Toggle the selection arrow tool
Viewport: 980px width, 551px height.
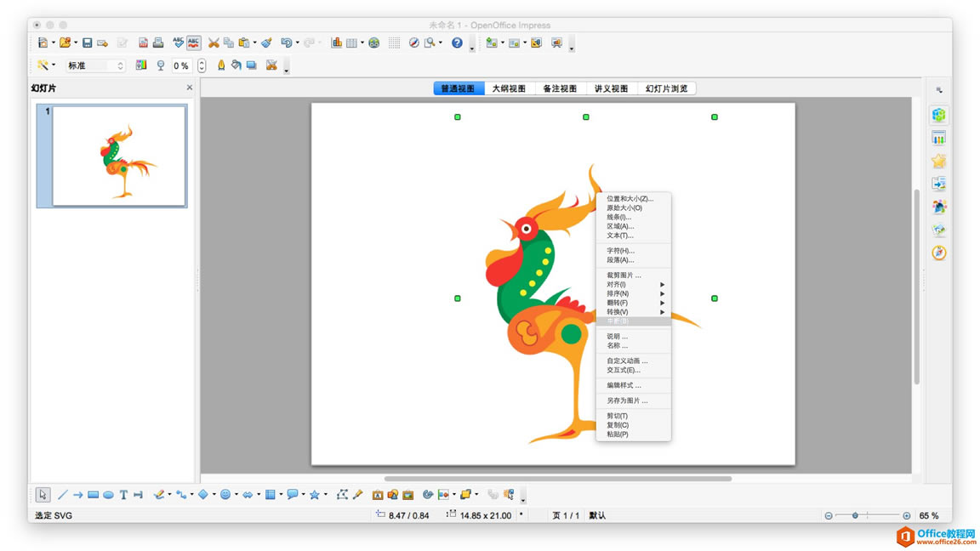coord(42,494)
